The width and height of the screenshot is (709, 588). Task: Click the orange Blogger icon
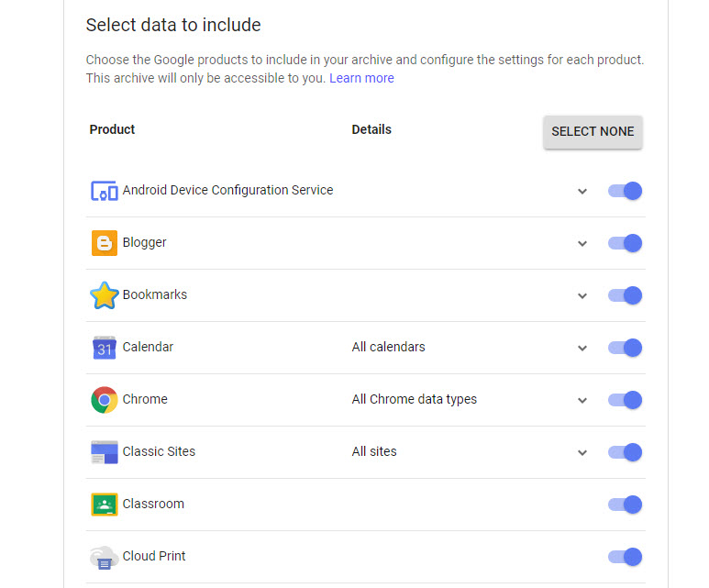click(x=105, y=243)
